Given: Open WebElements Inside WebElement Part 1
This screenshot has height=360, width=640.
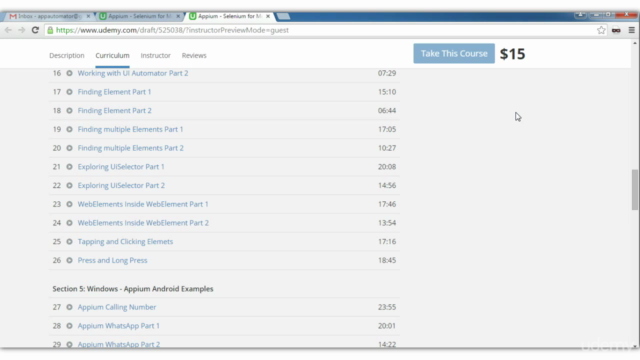Looking at the screenshot, I should coord(143,204).
